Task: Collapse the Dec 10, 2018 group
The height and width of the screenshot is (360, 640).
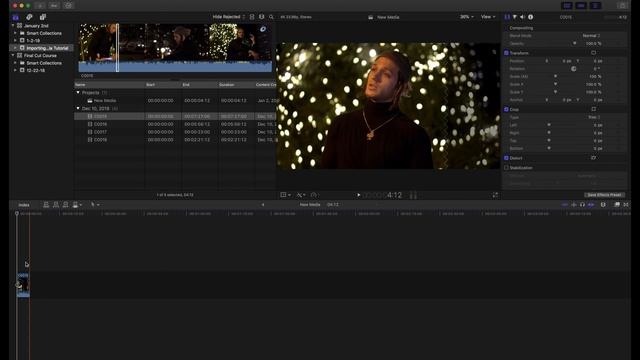Action: [78, 109]
